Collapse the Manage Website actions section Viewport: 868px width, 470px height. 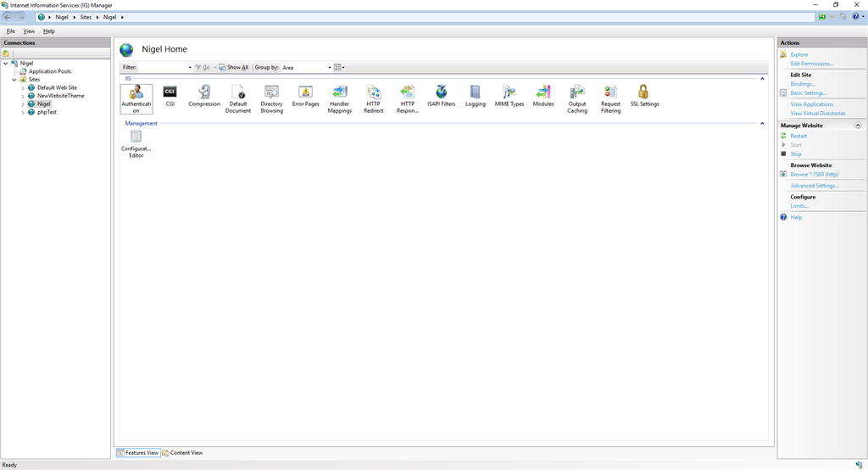[858, 126]
